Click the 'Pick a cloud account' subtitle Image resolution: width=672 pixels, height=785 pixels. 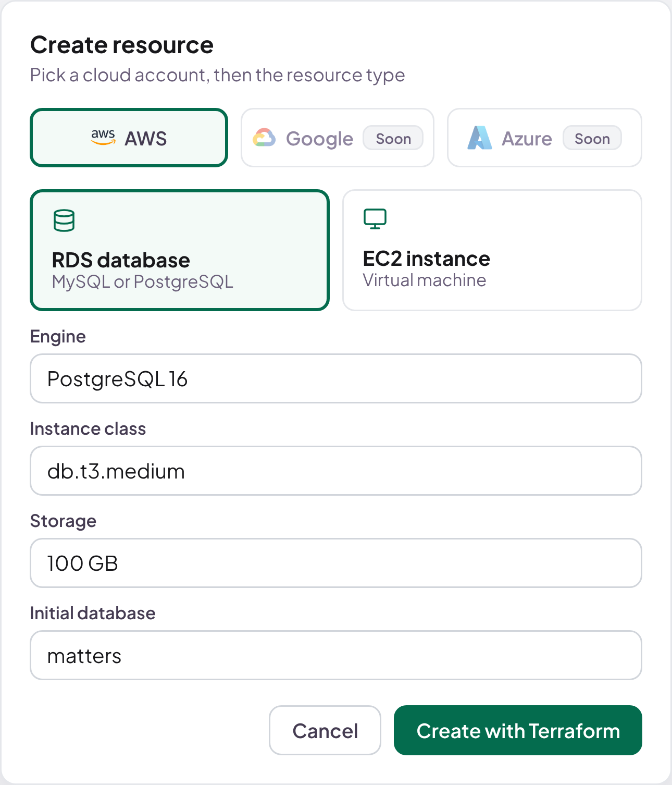coord(217,75)
